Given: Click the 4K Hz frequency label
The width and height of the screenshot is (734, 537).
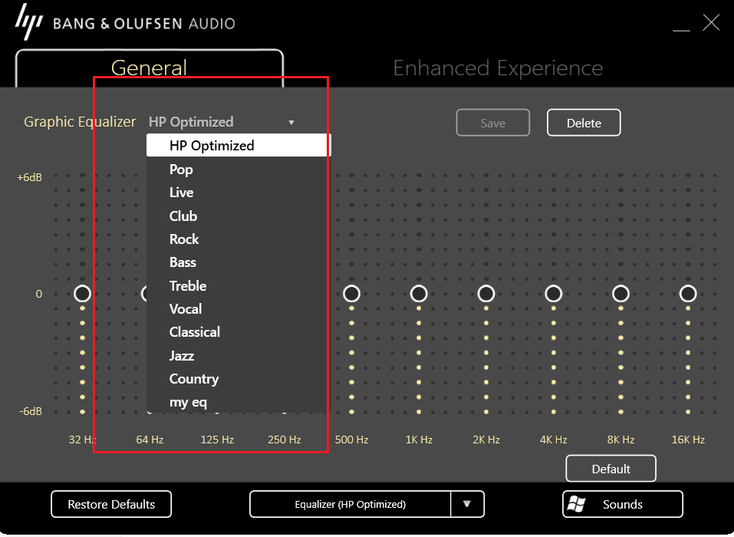Looking at the screenshot, I should coord(553,440).
